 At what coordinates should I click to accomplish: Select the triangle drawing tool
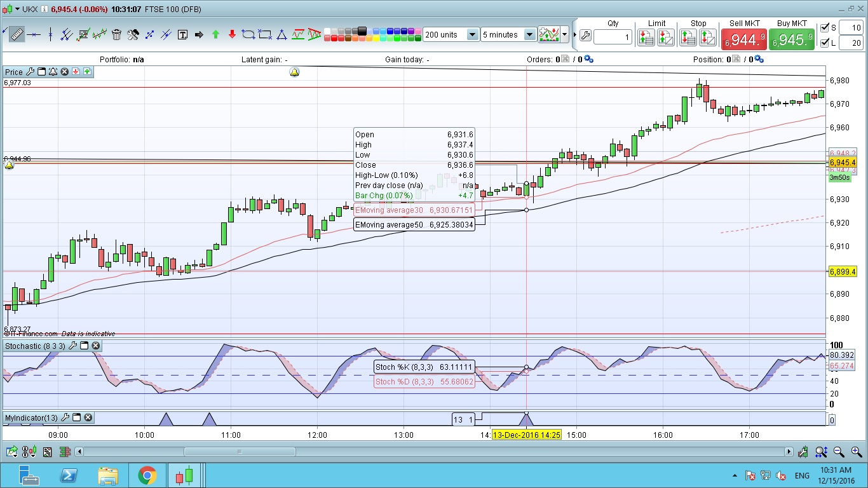click(x=281, y=34)
